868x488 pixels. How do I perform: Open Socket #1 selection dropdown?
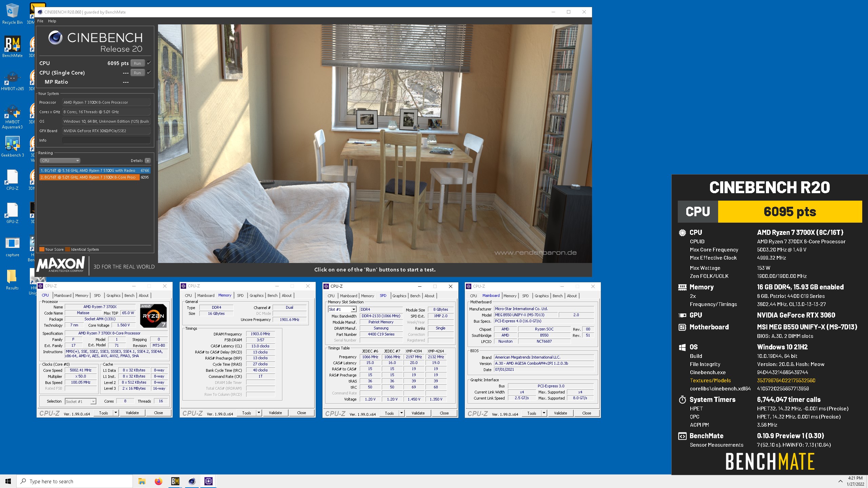pyautogui.click(x=81, y=401)
